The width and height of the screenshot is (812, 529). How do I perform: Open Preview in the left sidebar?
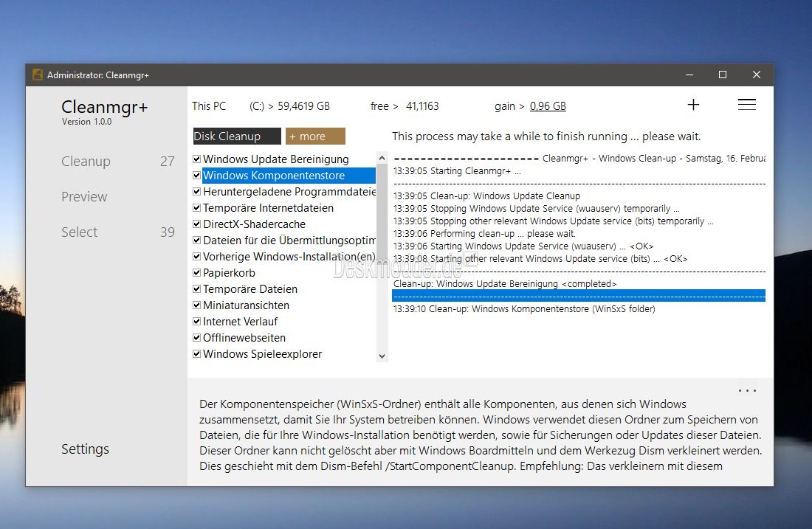(84, 197)
